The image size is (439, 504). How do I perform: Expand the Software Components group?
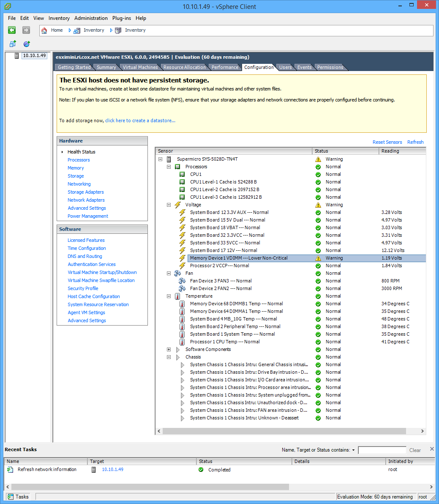coord(169,349)
